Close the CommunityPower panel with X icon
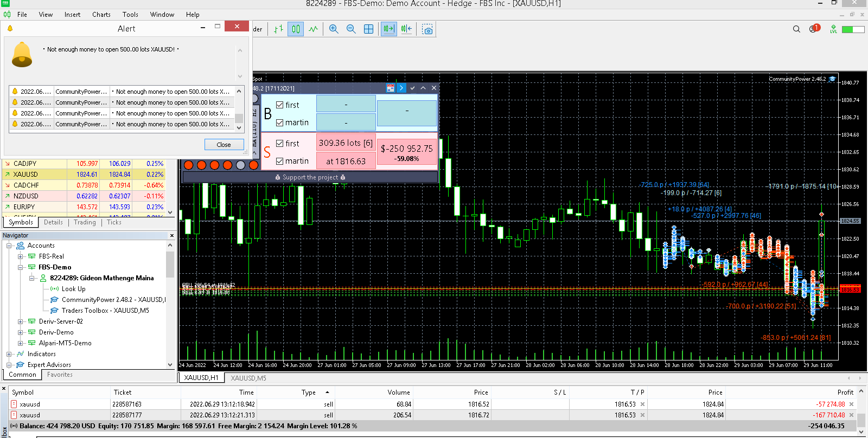This screenshot has width=868, height=438. click(x=434, y=88)
